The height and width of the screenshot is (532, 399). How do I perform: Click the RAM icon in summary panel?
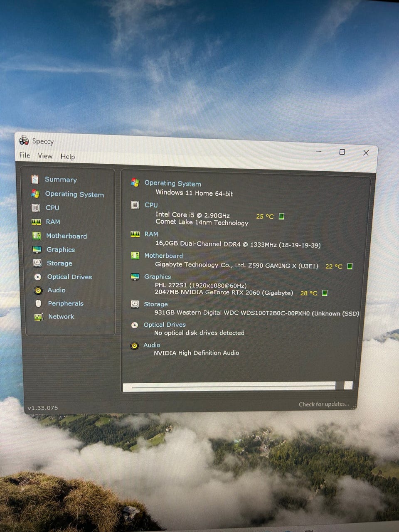coord(135,234)
